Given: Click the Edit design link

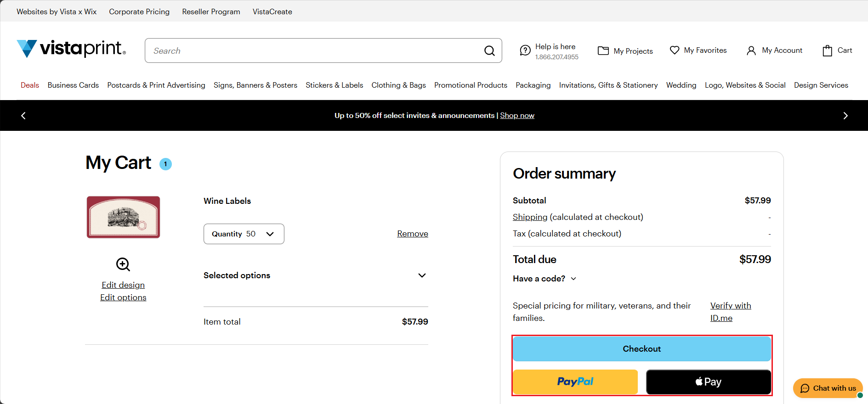Looking at the screenshot, I should (123, 285).
